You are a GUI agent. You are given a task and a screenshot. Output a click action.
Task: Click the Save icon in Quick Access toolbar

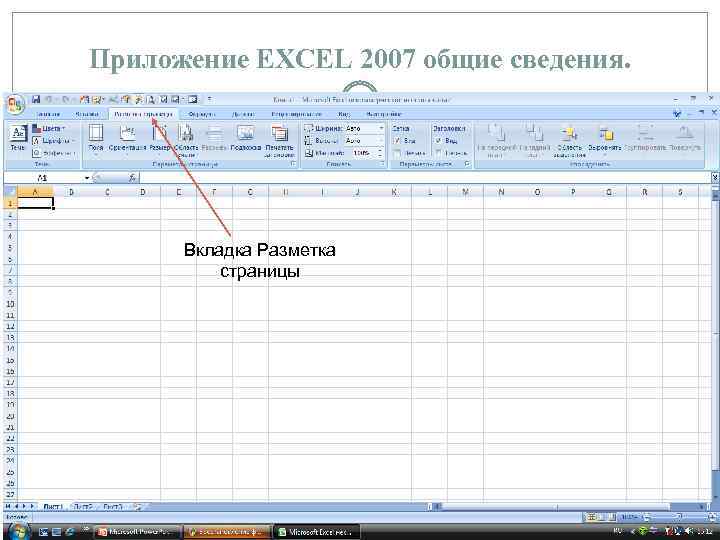point(36,99)
